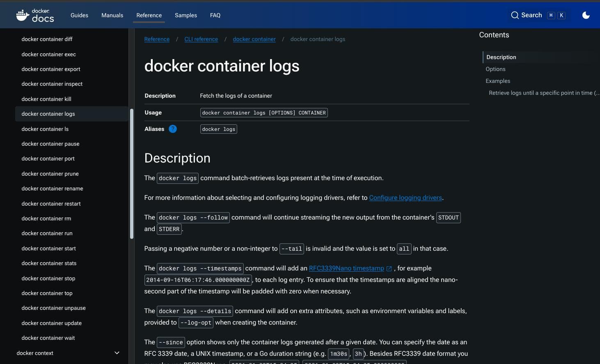
Task: Open docker container exec page
Action: [x=48, y=54]
